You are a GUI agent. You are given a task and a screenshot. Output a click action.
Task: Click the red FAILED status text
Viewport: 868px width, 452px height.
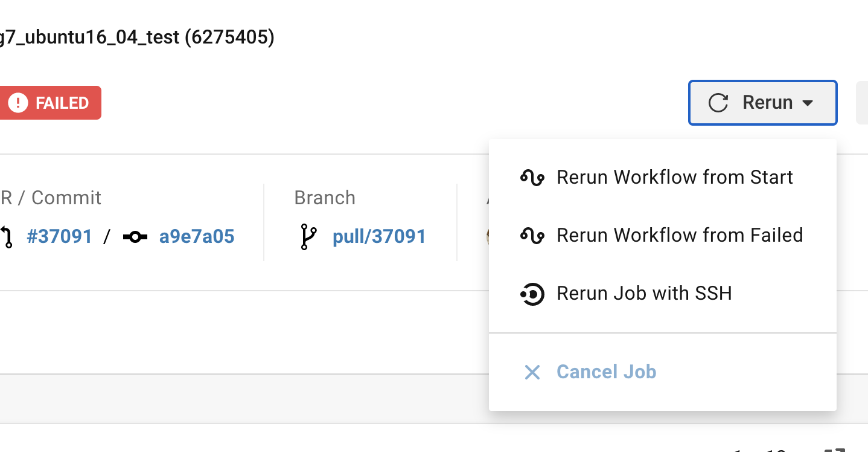coord(62,103)
